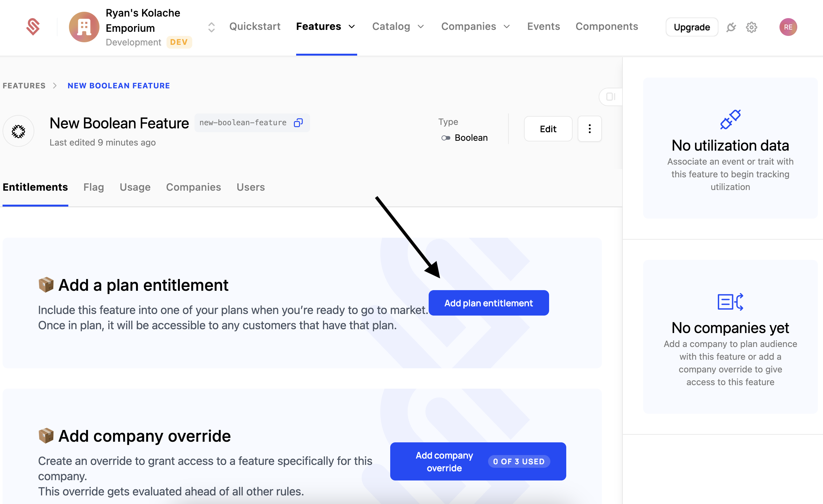The height and width of the screenshot is (504, 823).
Task: Expand the Features dropdown in navigation
Action: 352,27
